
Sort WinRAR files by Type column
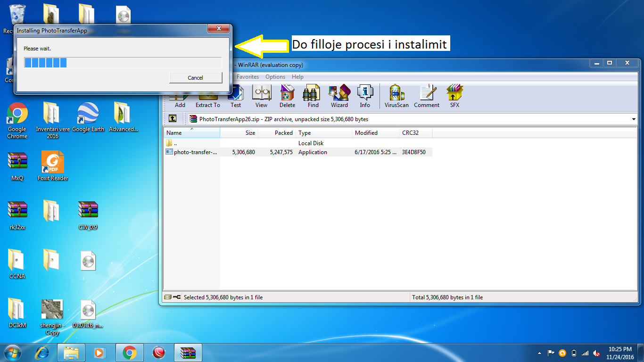[324, 133]
